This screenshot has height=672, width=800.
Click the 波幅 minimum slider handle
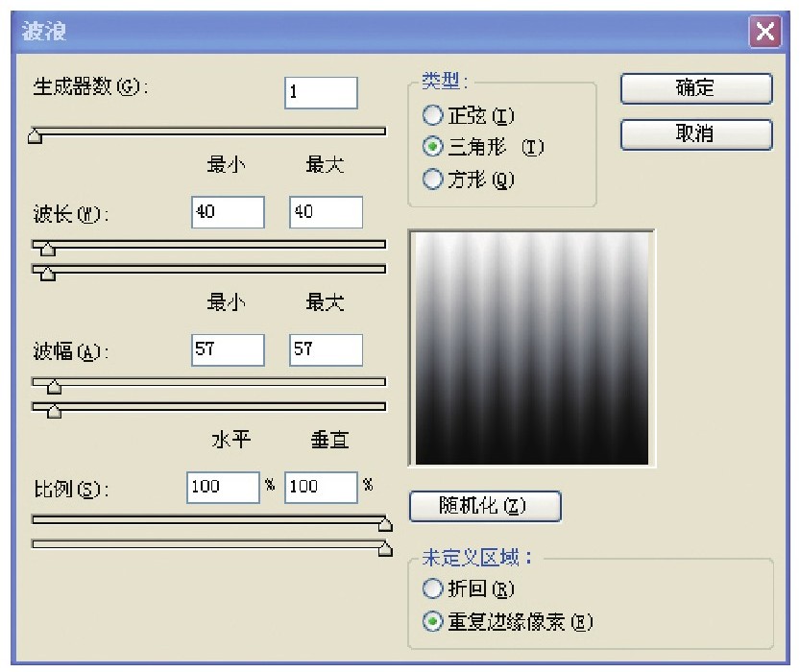(x=54, y=387)
